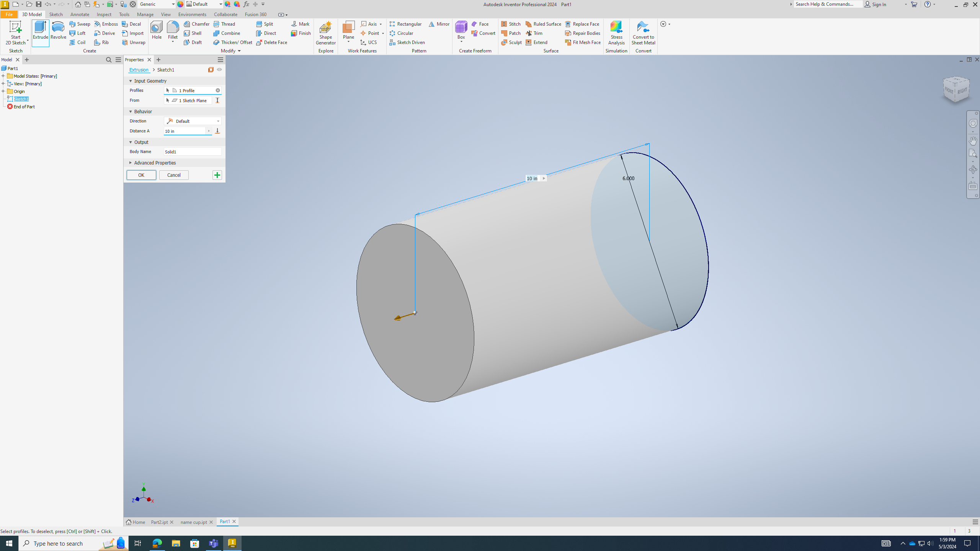
Task: Select the Rectangular pattern tool
Action: tap(405, 24)
